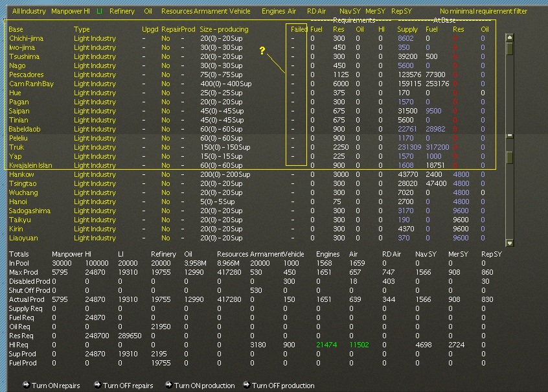Toggle repair setting No for Hankow

pyautogui.click(x=166, y=174)
